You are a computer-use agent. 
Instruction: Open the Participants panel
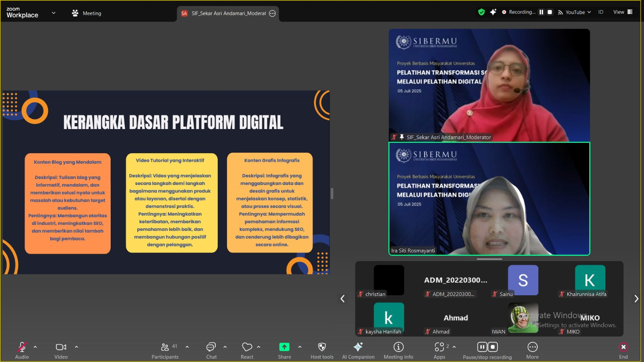point(165,350)
